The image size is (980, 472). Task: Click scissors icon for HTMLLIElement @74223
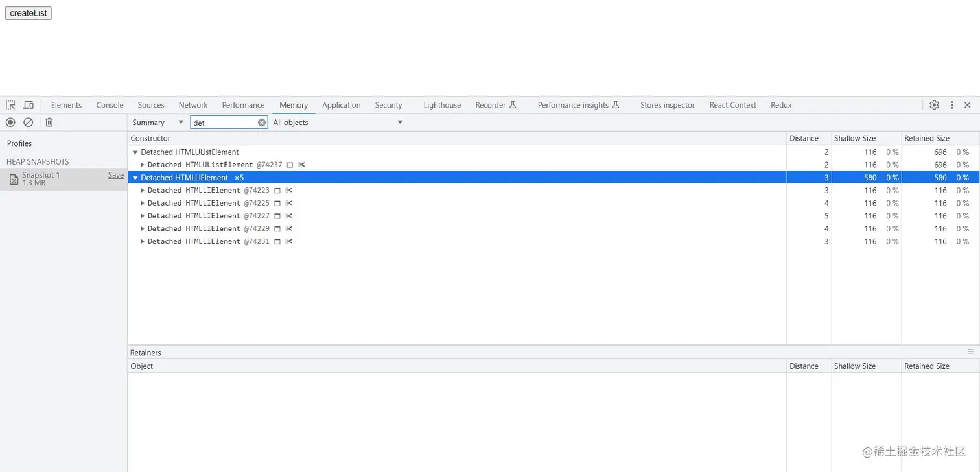coord(289,191)
